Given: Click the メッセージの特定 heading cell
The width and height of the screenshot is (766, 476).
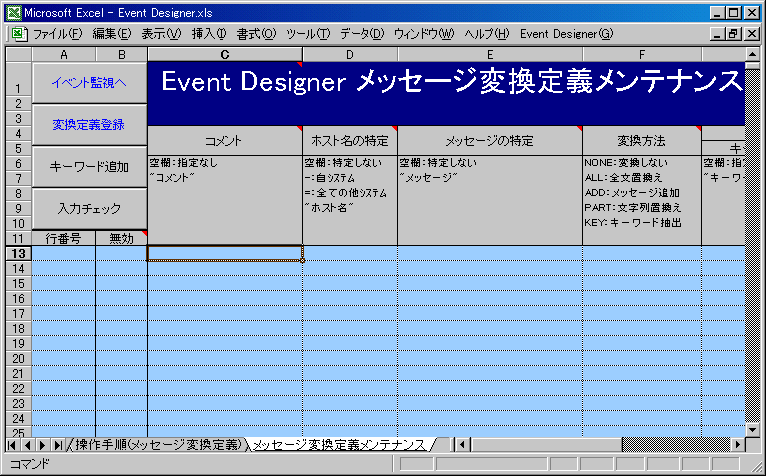Looking at the screenshot, I should tap(490, 141).
